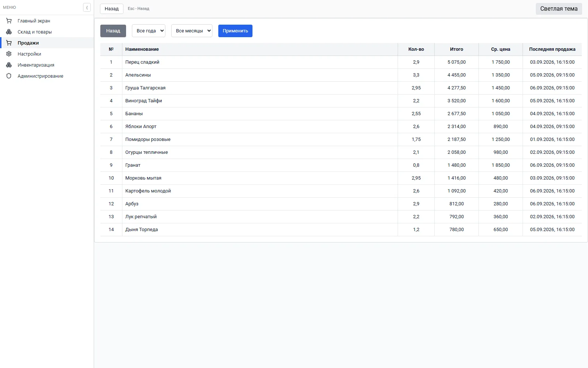Click the top bar Назад button
588x368 pixels.
click(112, 9)
